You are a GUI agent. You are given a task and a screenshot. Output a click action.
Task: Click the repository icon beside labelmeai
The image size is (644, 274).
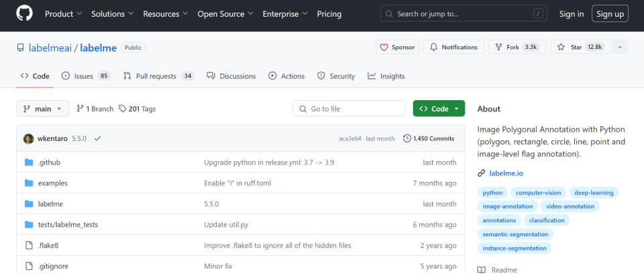pyautogui.click(x=20, y=48)
